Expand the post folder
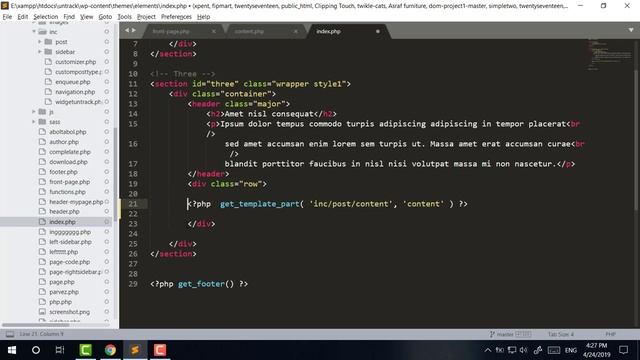 pos(40,42)
